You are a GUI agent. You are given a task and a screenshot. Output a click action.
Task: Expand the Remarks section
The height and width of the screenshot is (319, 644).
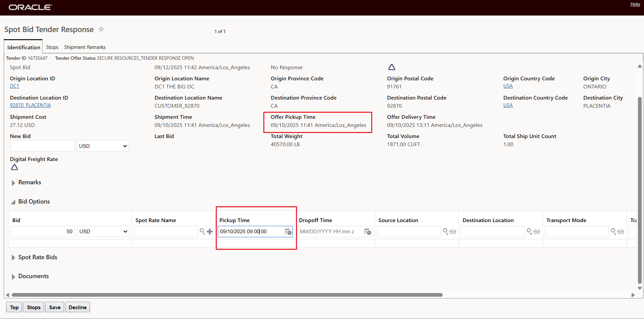pyautogui.click(x=13, y=183)
